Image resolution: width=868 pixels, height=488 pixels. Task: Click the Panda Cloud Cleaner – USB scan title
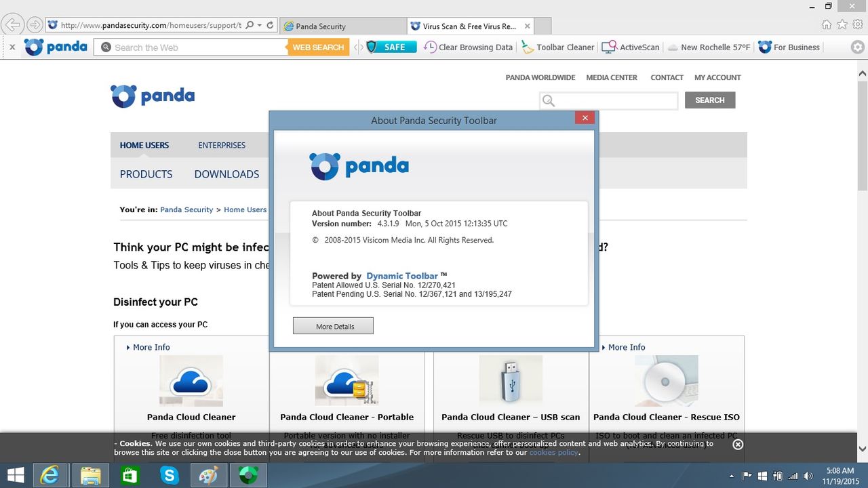click(x=511, y=417)
